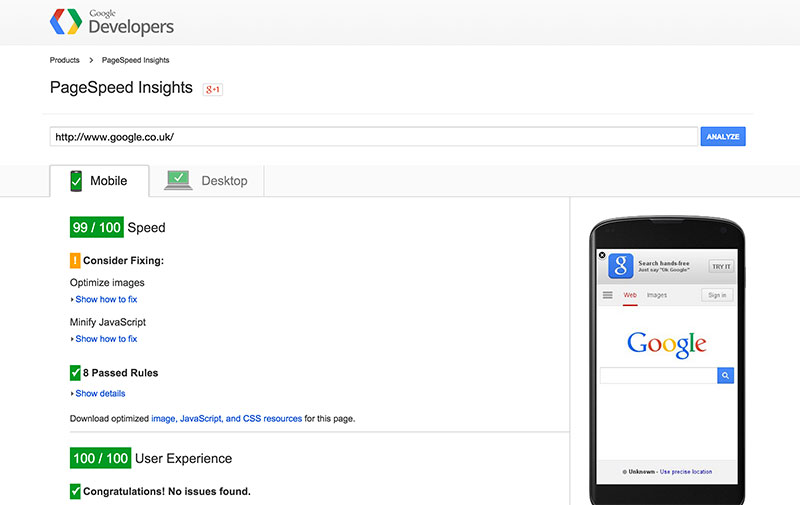Switch to the Desktop tab
Screen dimensions: 800x505
(207, 181)
